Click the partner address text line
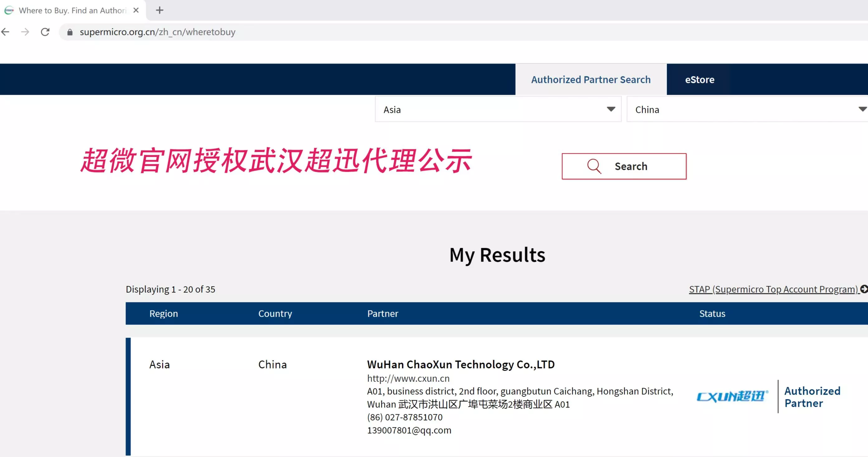Image resolution: width=868 pixels, height=457 pixels. (x=520, y=398)
